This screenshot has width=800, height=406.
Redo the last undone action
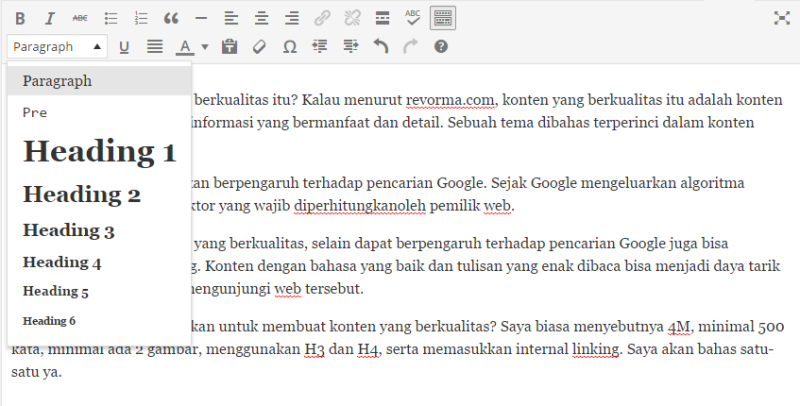(x=410, y=46)
